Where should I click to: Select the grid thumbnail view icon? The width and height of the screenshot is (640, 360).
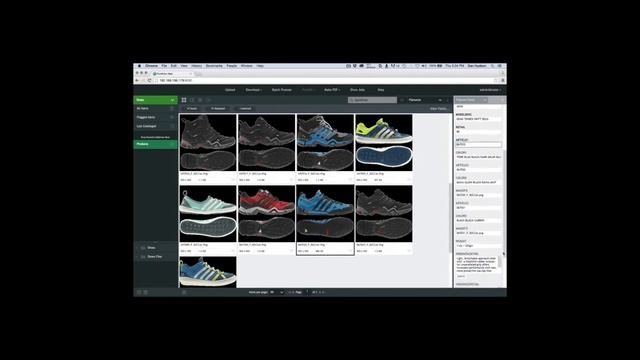point(184,100)
